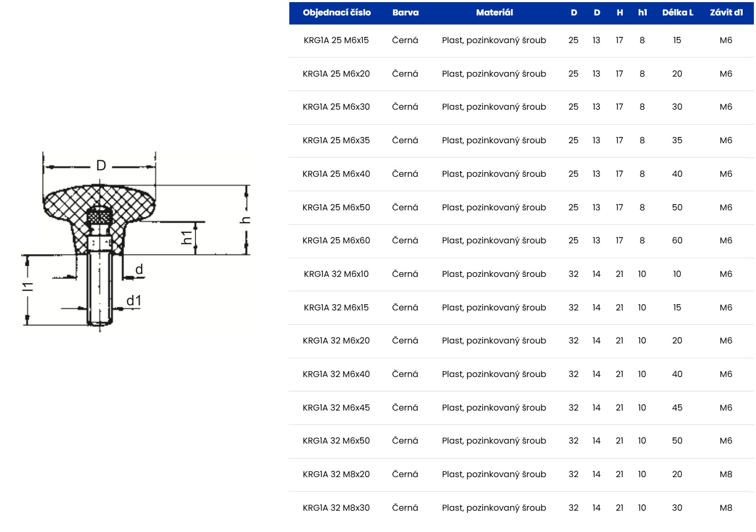756x532 pixels.
Task: Click the 'Objednací číslo' column header
Action: (336, 13)
